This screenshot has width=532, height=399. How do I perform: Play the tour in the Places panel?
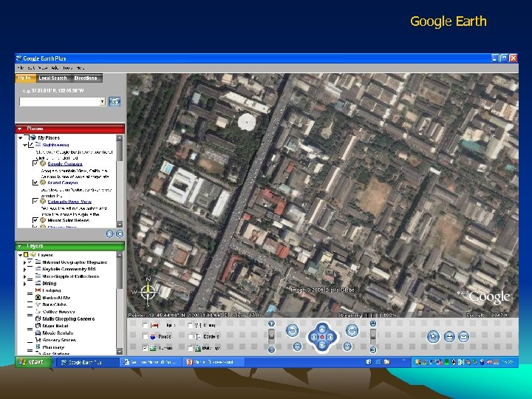[109, 233]
